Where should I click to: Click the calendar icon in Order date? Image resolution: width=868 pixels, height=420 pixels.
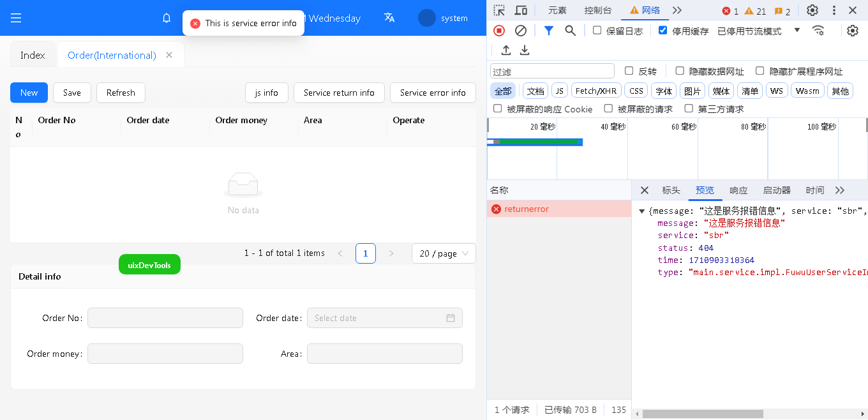click(x=451, y=318)
